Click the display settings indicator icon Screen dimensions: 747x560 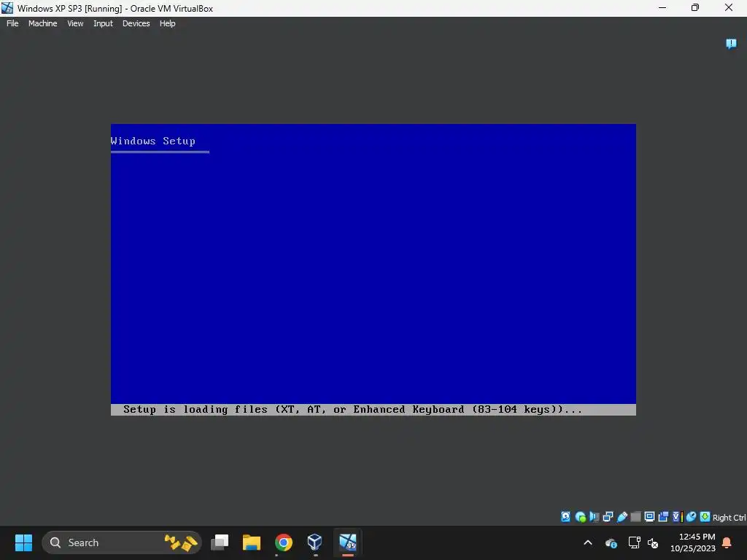tap(649, 517)
